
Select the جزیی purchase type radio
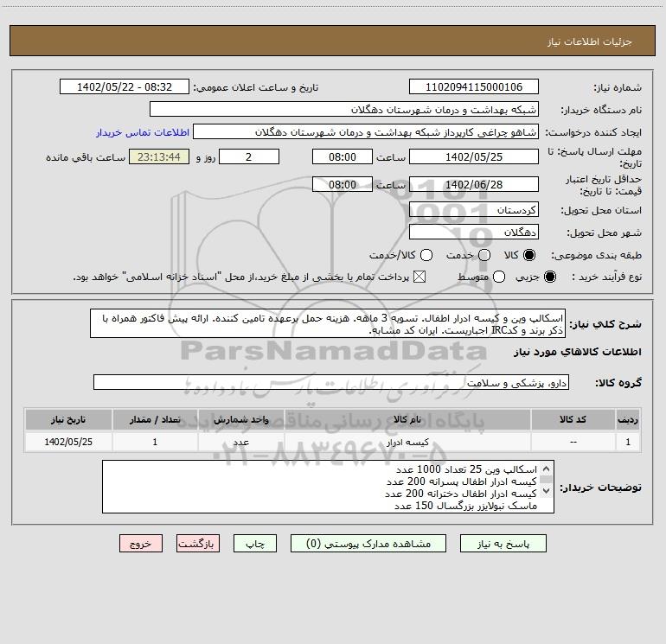click(x=549, y=277)
